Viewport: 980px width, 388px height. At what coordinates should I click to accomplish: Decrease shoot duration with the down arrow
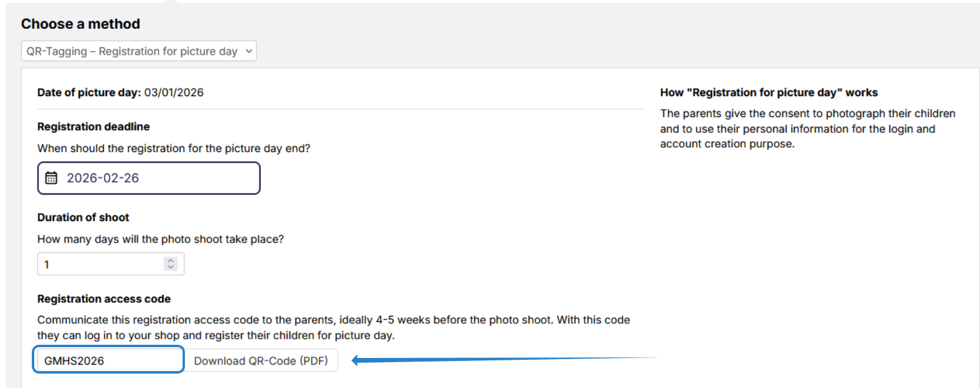(171, 267)
